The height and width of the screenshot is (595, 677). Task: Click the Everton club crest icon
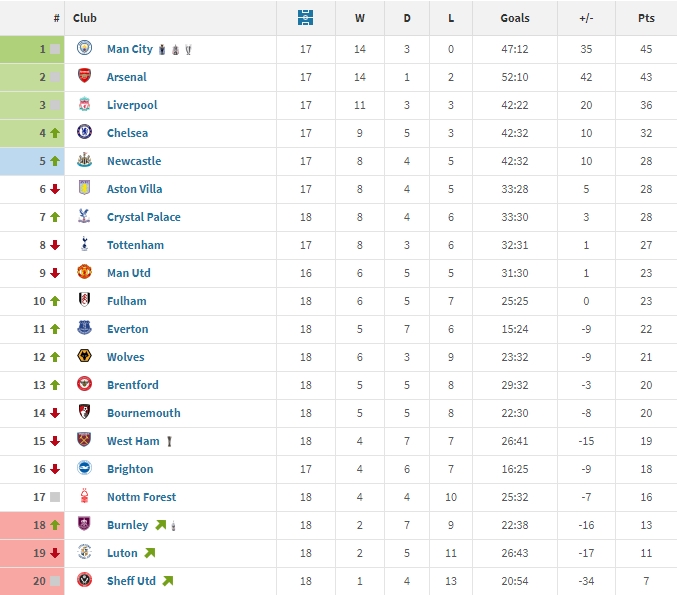point(84,329)
